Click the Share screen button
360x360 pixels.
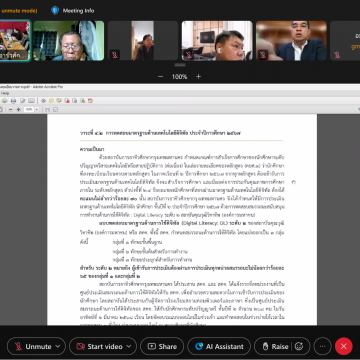162,346
